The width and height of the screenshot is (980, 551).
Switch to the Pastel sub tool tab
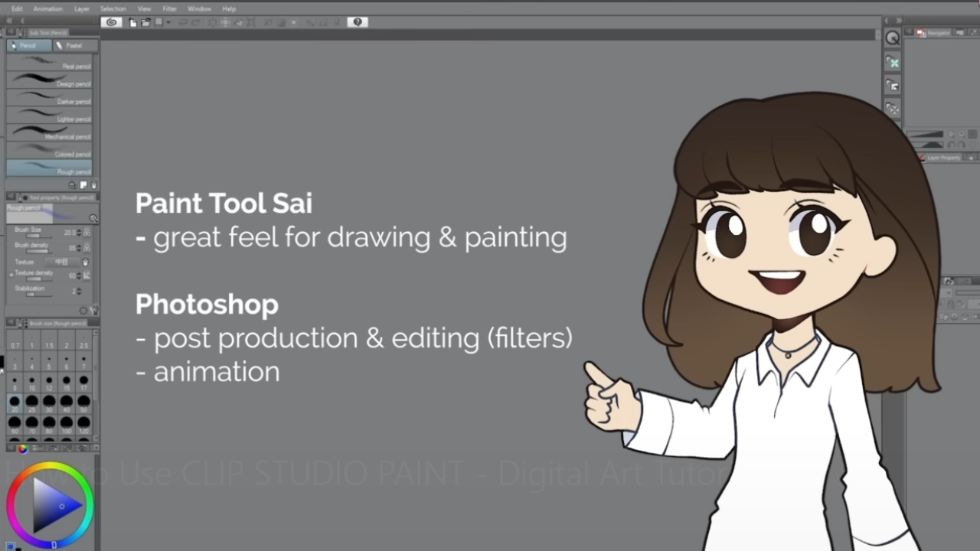pos(74,45)
